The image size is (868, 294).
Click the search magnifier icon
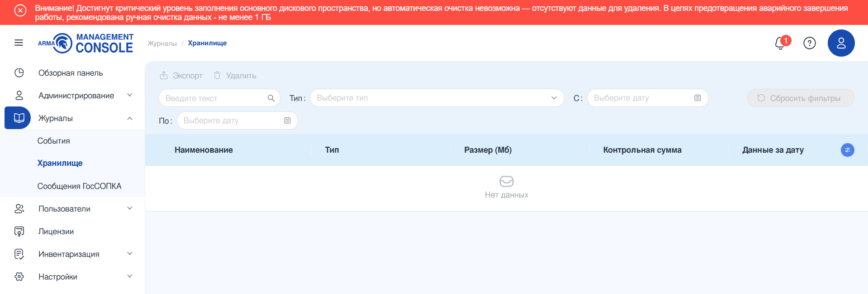(x=271, y=98)
